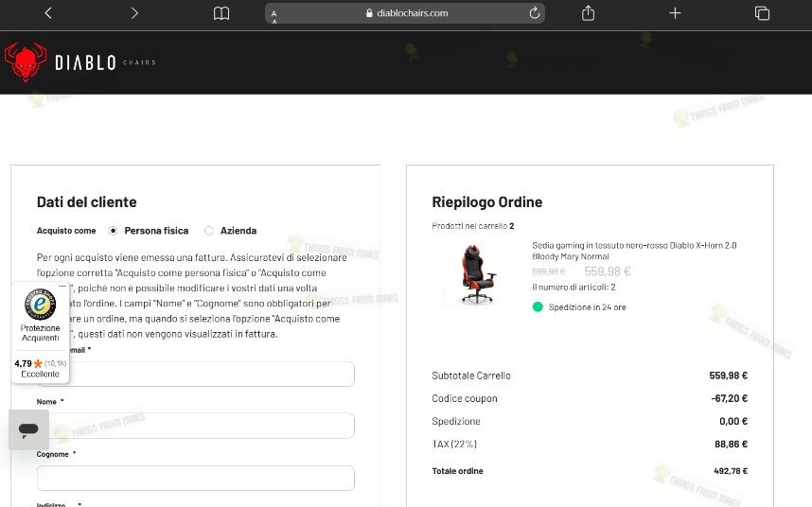
Task: Open the bookmarks book icon
Action: point(221,13)
